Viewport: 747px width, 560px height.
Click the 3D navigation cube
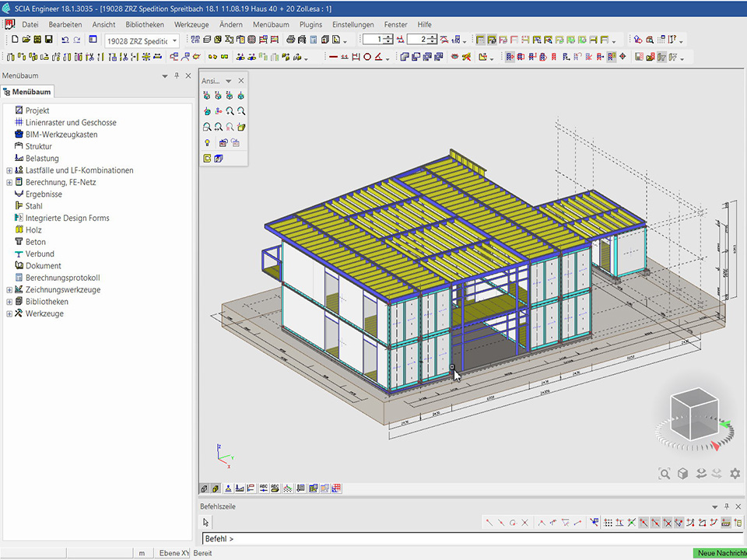click(693, 412)
